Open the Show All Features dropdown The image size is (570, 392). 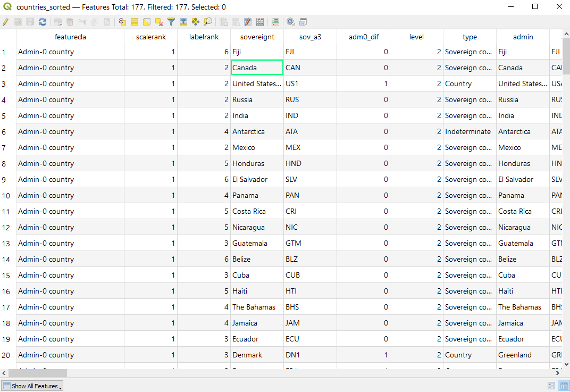(32, 386)
